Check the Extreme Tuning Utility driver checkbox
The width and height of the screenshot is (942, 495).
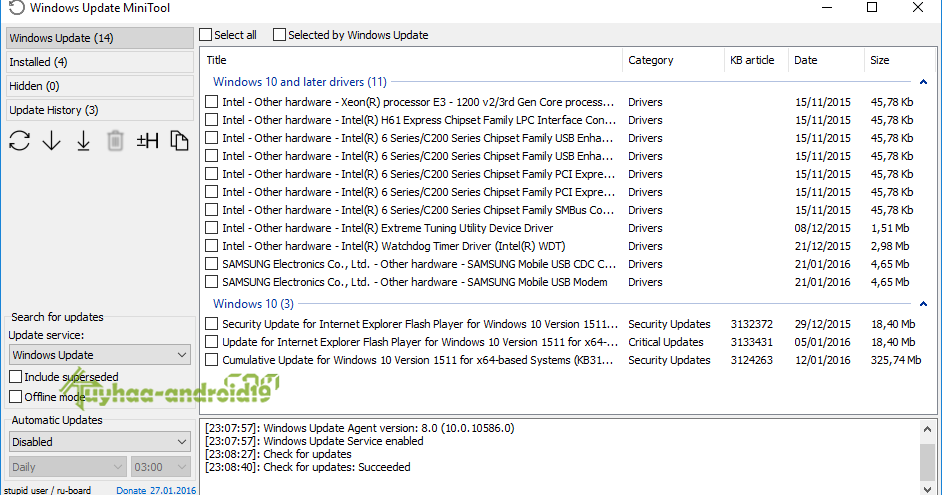[x=211, y=228]
